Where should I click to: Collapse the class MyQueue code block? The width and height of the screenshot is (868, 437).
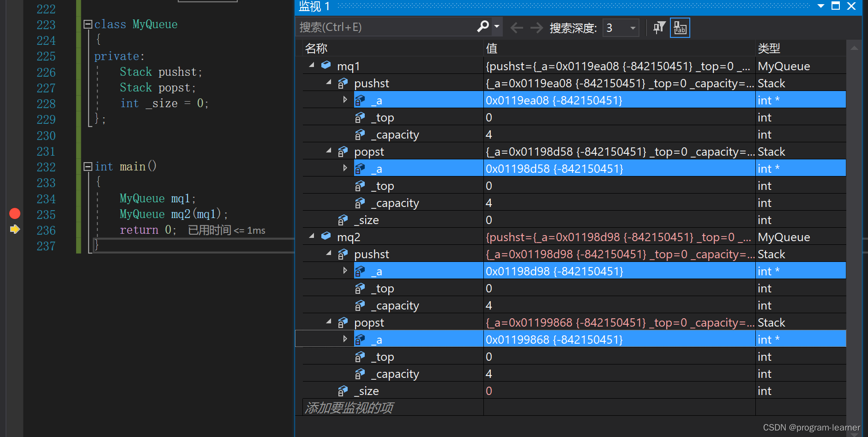(88, 24)
